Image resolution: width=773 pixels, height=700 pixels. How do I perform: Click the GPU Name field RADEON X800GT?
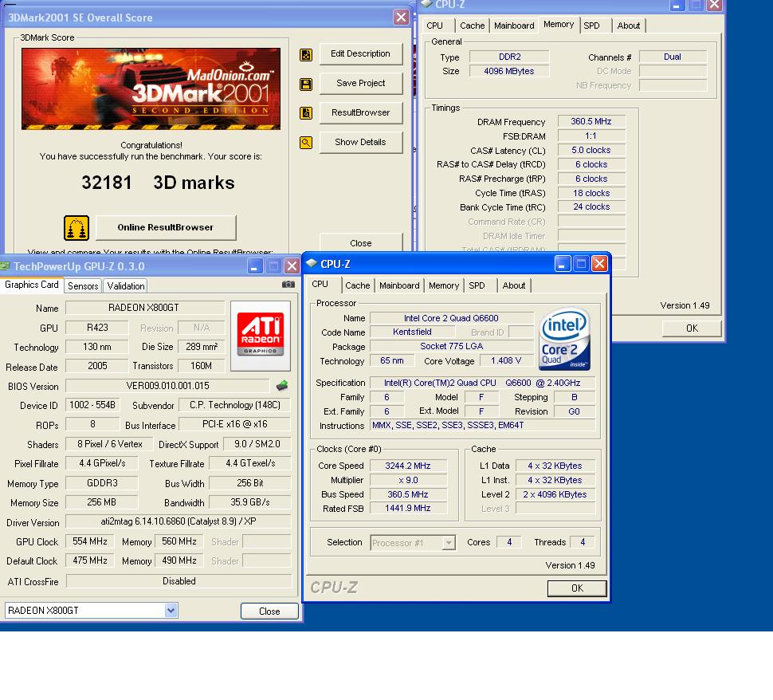click(x=145, y=308)
